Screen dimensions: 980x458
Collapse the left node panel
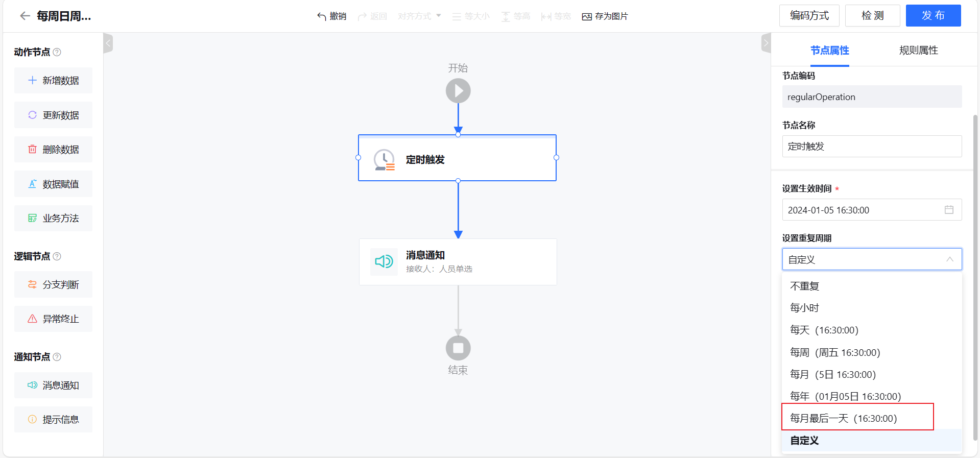tap(108, 43)
